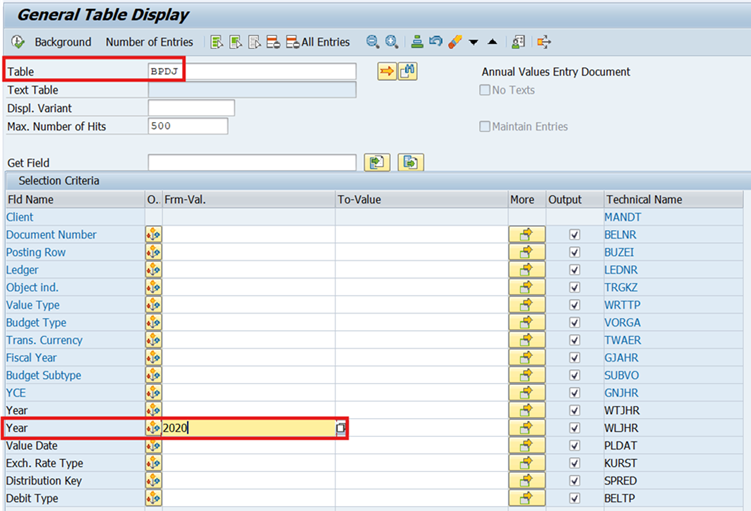Click More button for Budget Type row
Screen dimensions: 751x511
(526, 323)
